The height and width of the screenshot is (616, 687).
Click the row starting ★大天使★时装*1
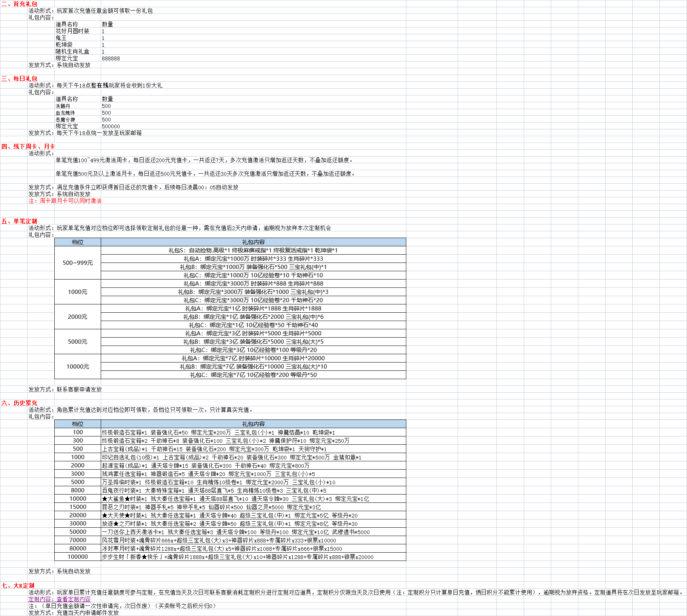click(x=253, y=515)
